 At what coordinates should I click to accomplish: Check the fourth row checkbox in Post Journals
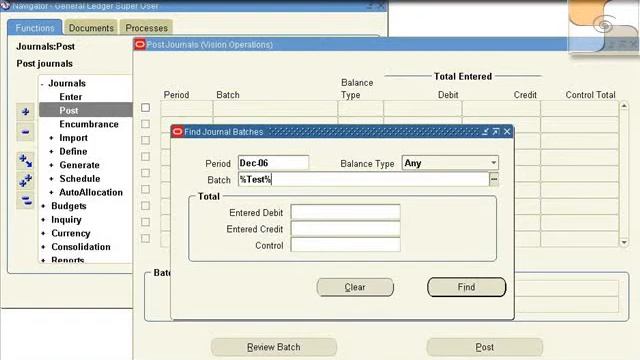pyautogui.click(x=145, y=157)
